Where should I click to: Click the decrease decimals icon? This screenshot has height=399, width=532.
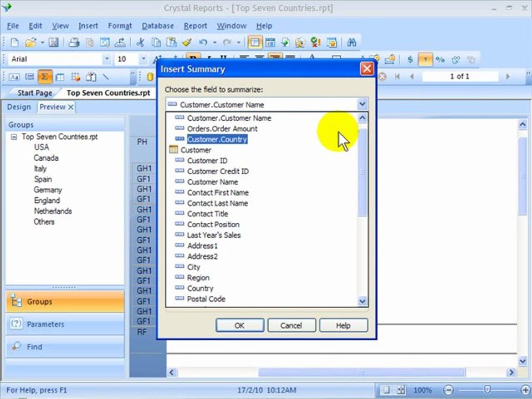pos(471,60)
